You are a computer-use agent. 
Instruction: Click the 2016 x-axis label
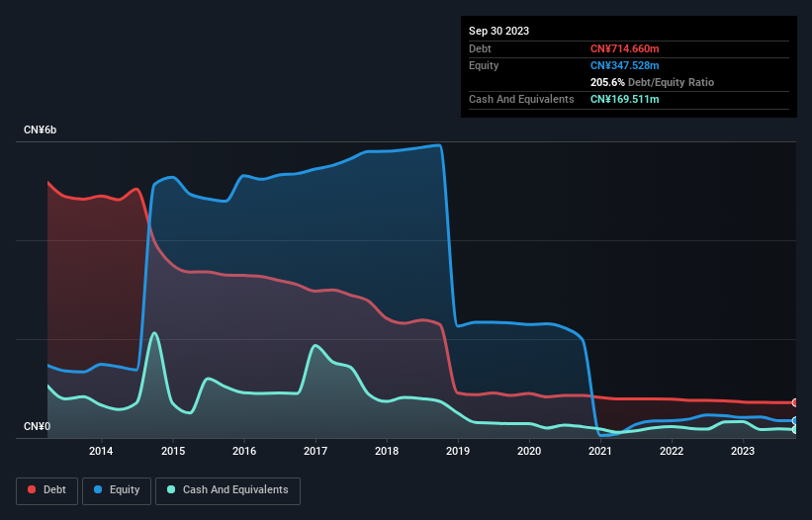pos(244,451)
